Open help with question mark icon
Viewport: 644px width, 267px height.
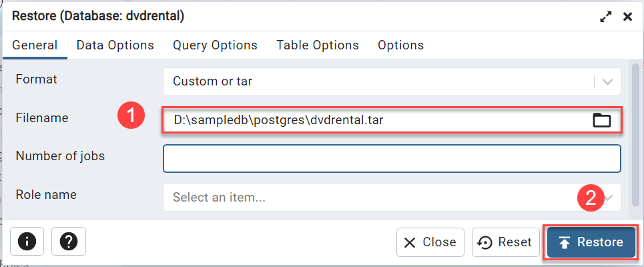(69, 242)
